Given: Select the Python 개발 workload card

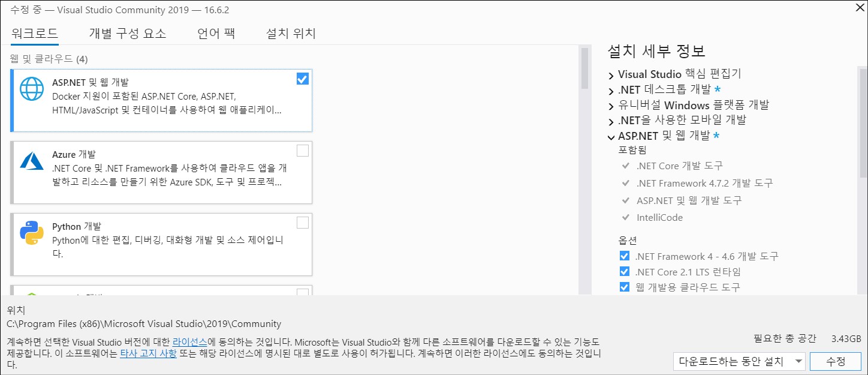Looking at the screenshot, I should 161,244.
